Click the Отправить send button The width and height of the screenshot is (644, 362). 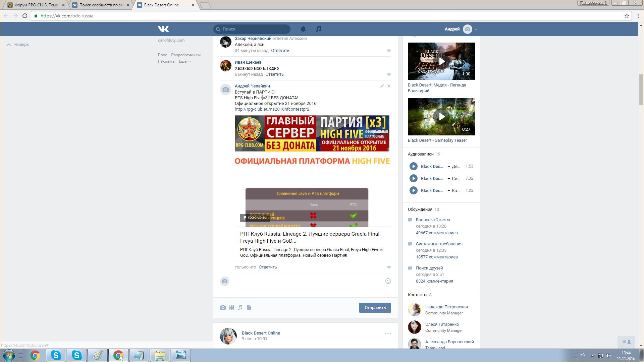(x=375, y=308)
